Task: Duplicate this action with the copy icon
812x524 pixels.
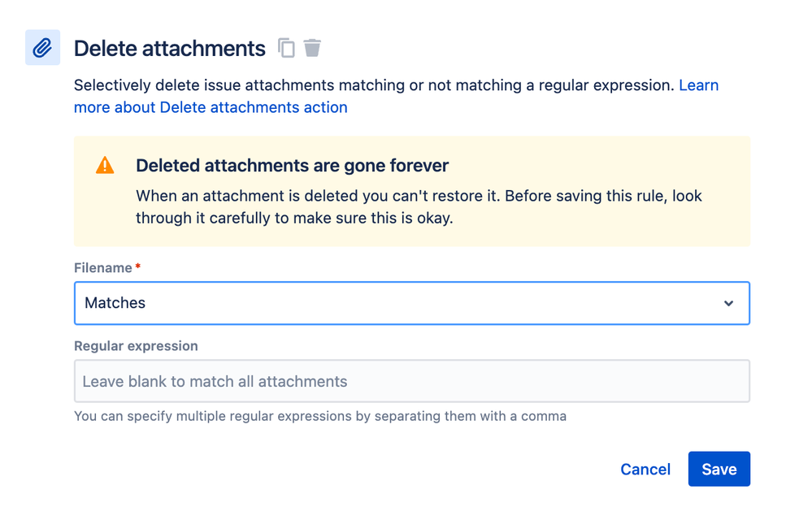Action: pyautogui.click(x=286, y=48)
